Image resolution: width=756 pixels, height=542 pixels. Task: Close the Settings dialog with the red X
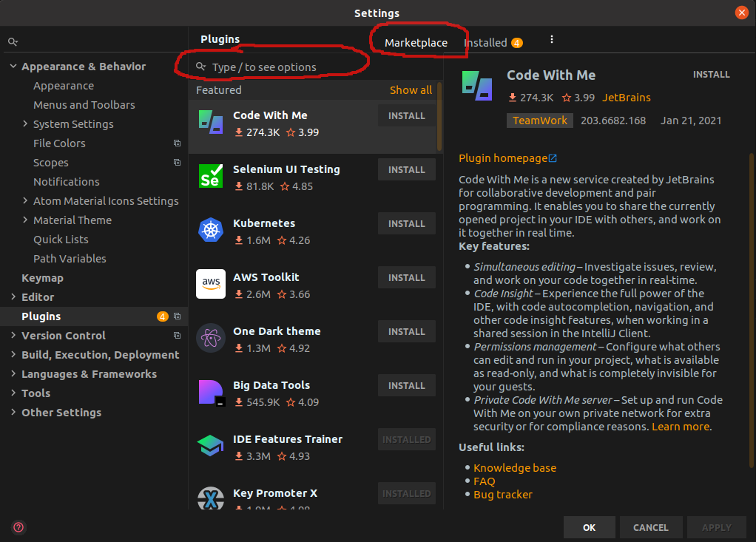click(741, 13)
